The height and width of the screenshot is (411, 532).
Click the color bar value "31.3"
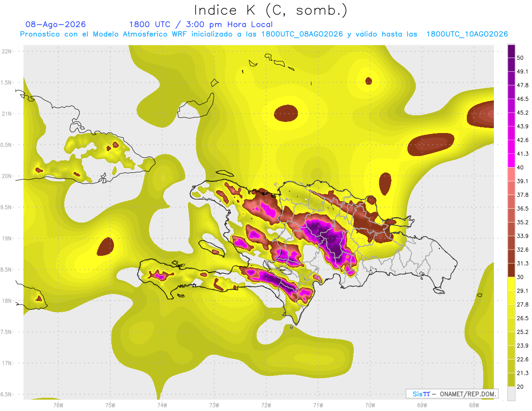(523, 263)
